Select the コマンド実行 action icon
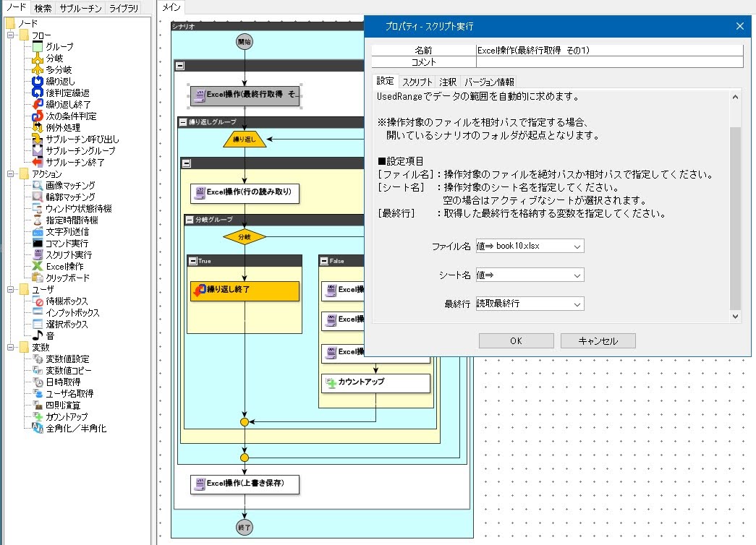 tap(38, 244)
